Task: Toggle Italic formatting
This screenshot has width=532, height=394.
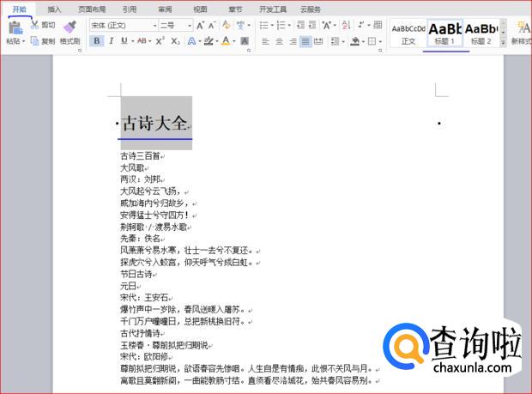Action: click(x=111, y=40)
